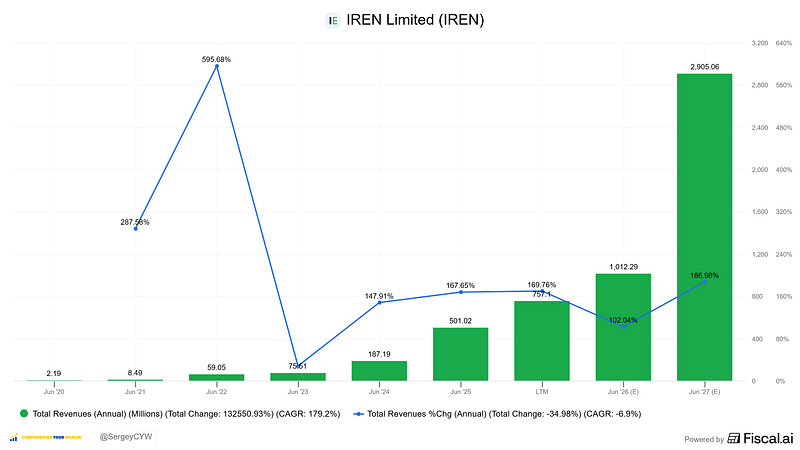Image resolution: width=800 pixels, height=450 pixels.
Task: Click the 187.19 bar value label
Action: (379, 354)
